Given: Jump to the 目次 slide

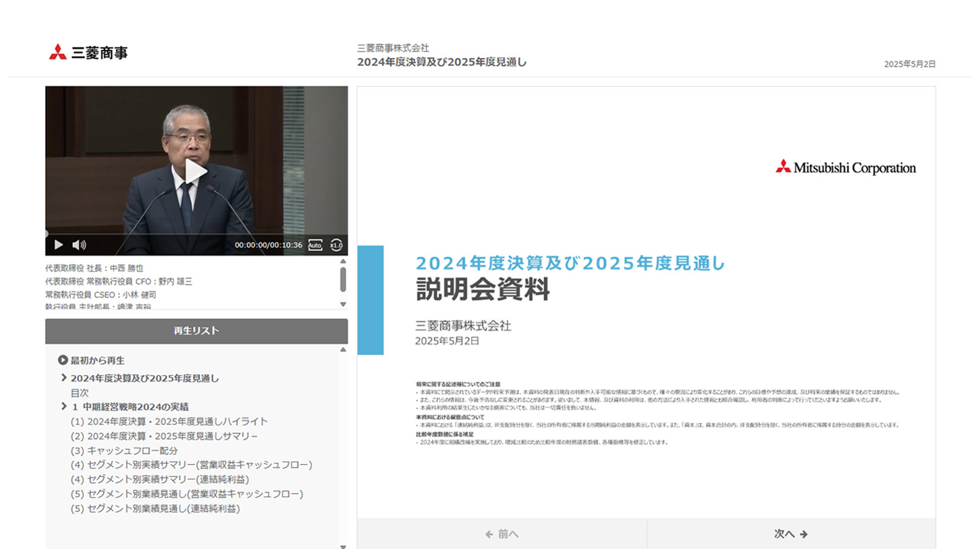Looking at the screenshot, I should point(80,393).
